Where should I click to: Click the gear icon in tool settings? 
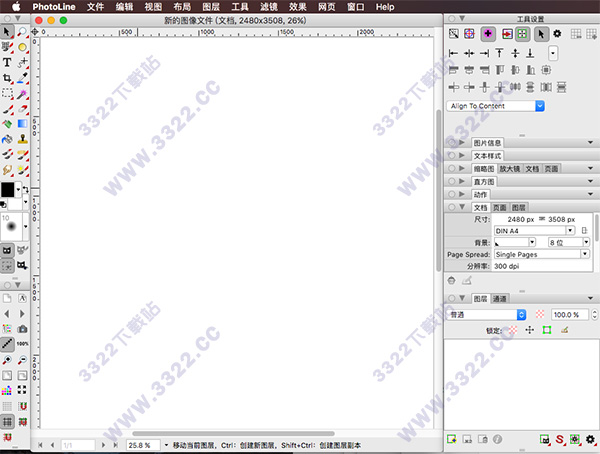tap(557, 34)
